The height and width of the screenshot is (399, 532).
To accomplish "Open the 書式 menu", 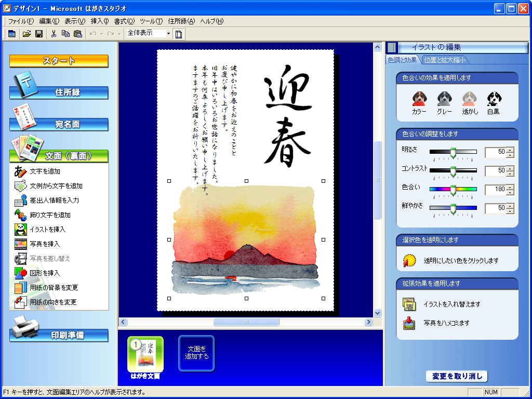I will (x=124, y=21).
